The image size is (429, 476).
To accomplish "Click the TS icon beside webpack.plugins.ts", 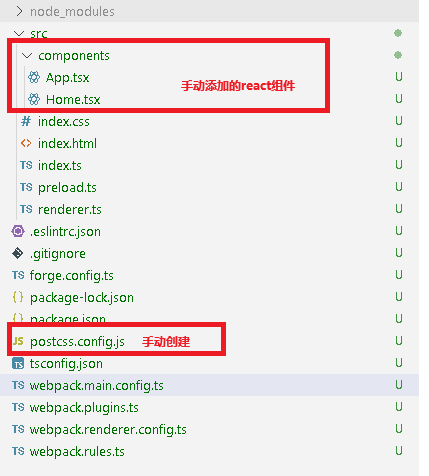I will pyautogui.click(x=18, y=407).
